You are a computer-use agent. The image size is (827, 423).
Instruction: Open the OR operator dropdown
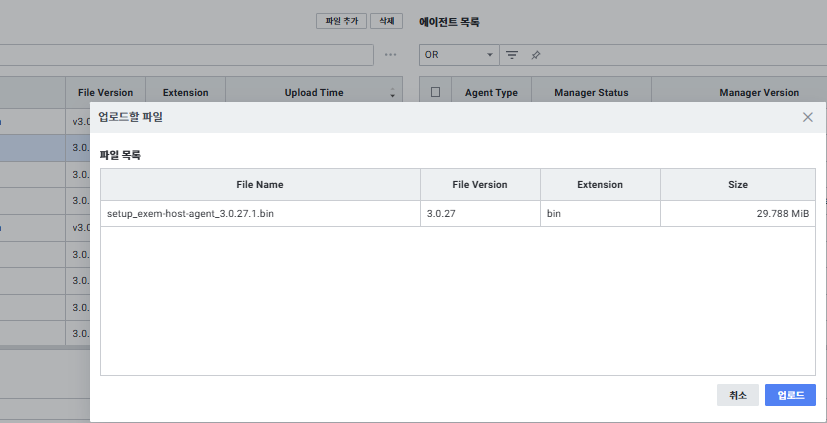coord(459,54)
